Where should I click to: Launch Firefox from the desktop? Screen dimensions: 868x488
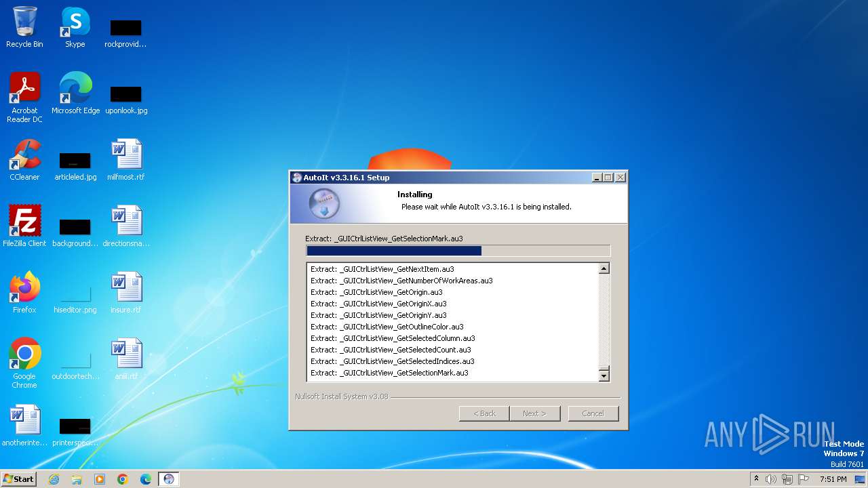point(24,293)
